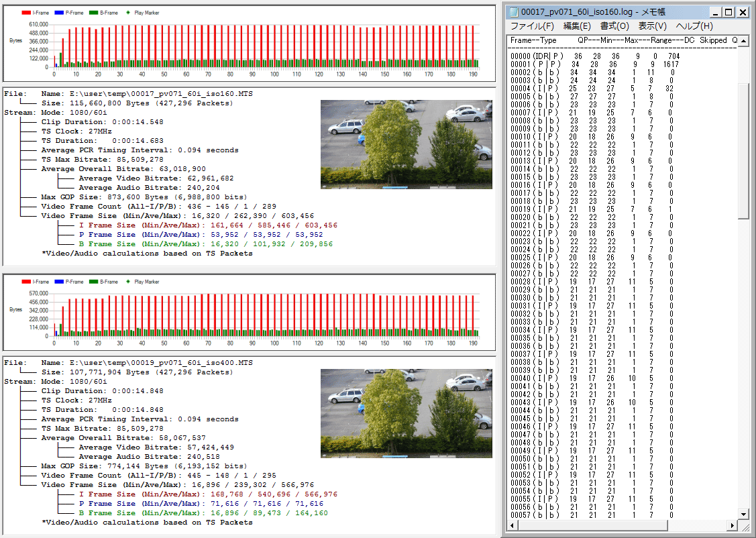Click the frame 00000 (IDR|P) log line
The width and height of the screenshot is (756, 538).
coord(595,56)
